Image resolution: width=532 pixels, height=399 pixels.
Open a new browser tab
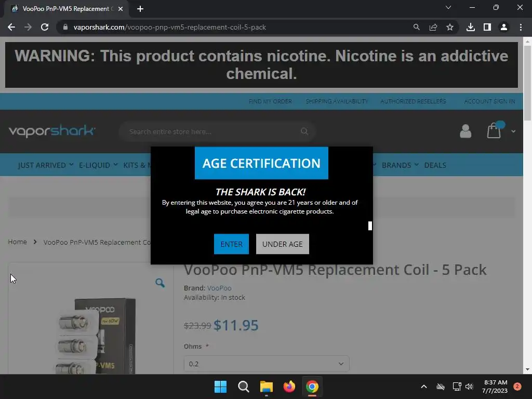pyautogui.click(x=140, y=9)
